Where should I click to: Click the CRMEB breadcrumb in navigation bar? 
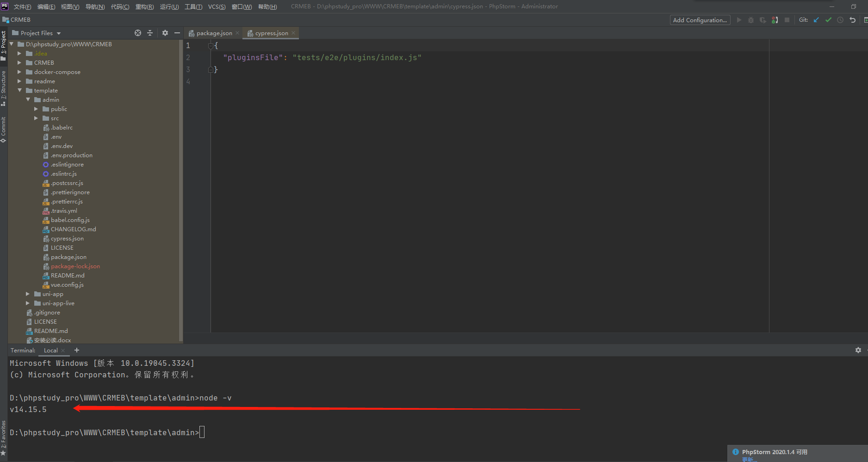point(17,20)
